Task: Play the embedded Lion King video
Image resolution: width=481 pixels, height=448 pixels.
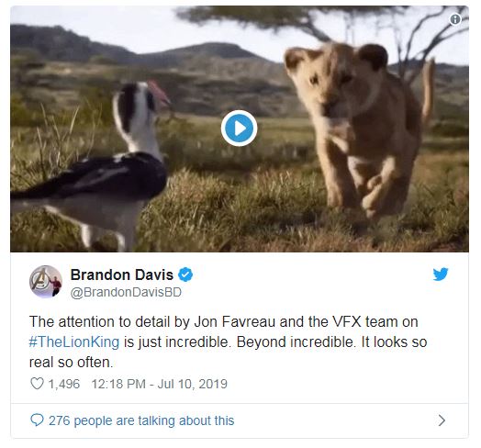Action: coord(239,128)
